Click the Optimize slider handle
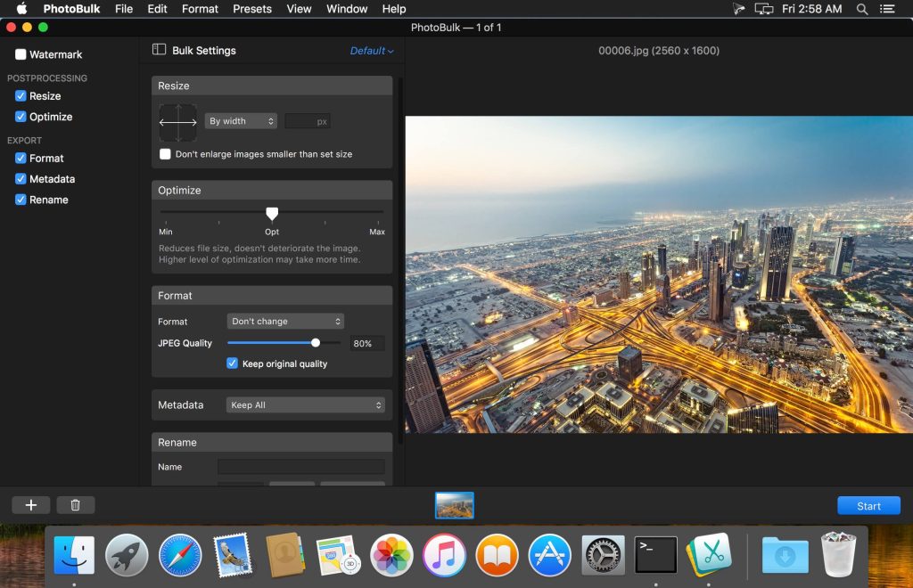 coord(272,213)
